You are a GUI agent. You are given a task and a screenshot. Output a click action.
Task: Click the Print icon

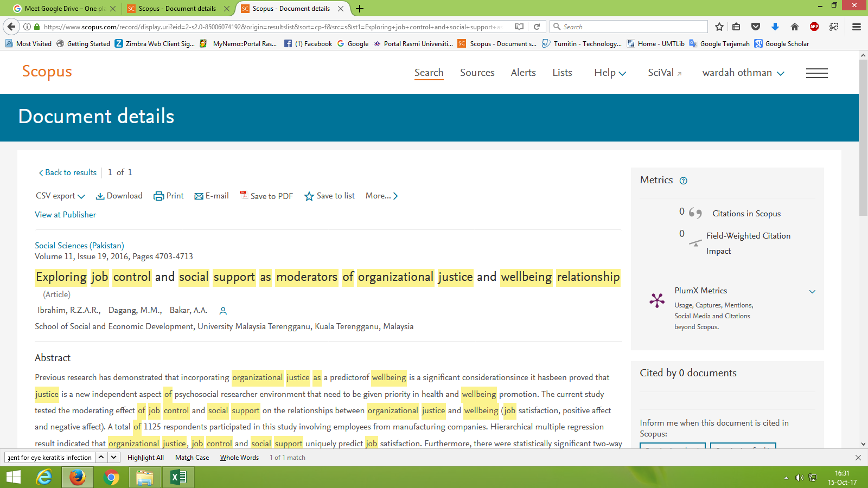[x=158, y=196]
